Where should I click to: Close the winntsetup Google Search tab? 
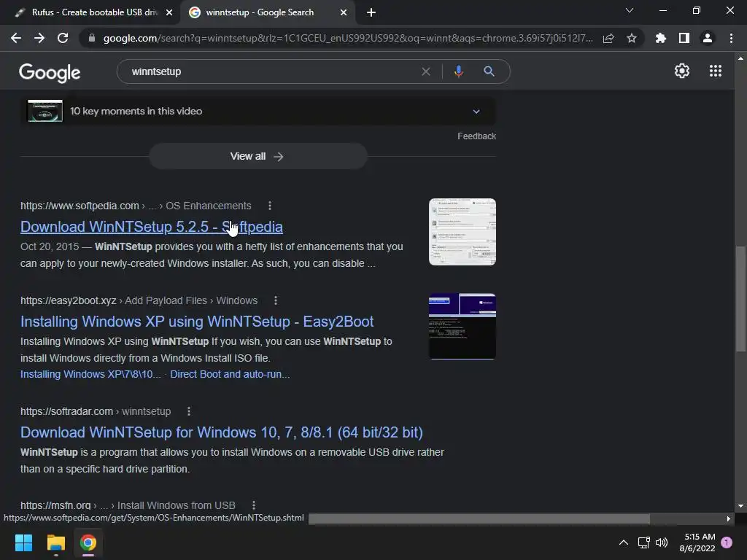click(x=344, y=12)
